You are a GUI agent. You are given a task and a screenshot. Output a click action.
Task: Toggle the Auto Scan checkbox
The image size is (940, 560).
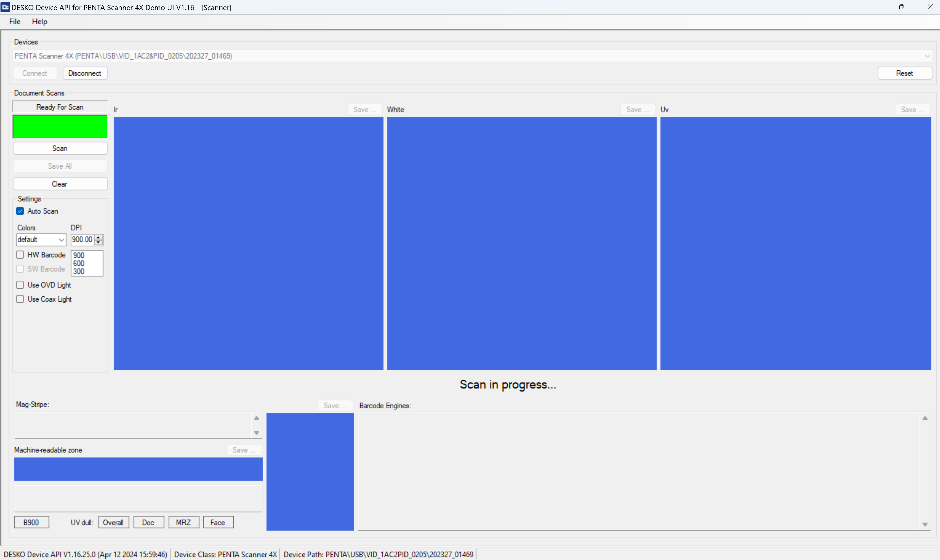(x=20, y=211)
